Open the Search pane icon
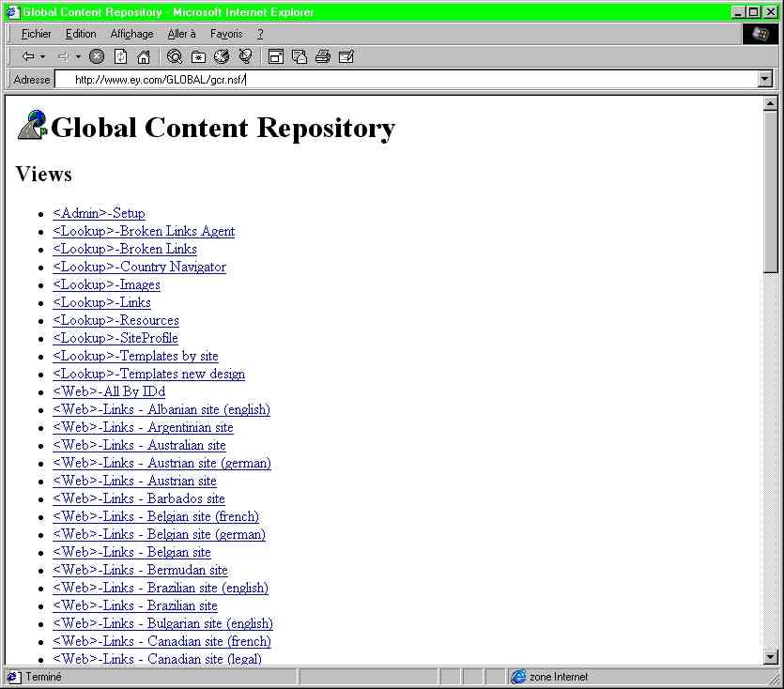The image size is (784, 689). coord(174,56)
